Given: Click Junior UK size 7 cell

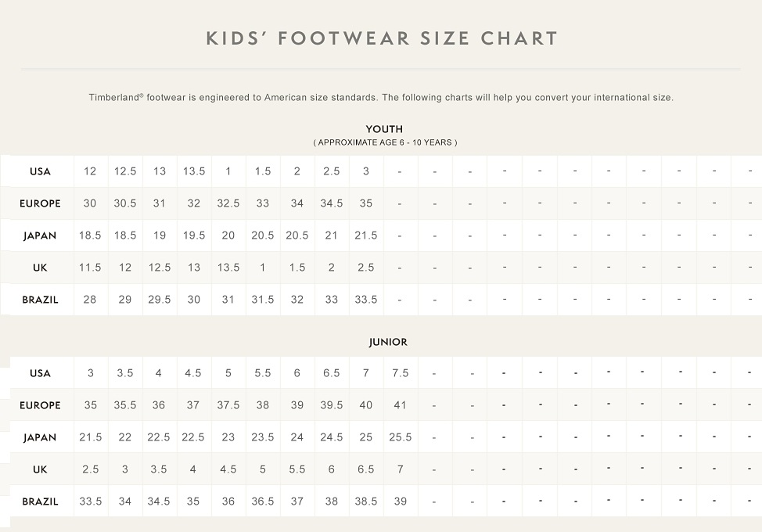Looking at the screenshot, I should point(401,469).
